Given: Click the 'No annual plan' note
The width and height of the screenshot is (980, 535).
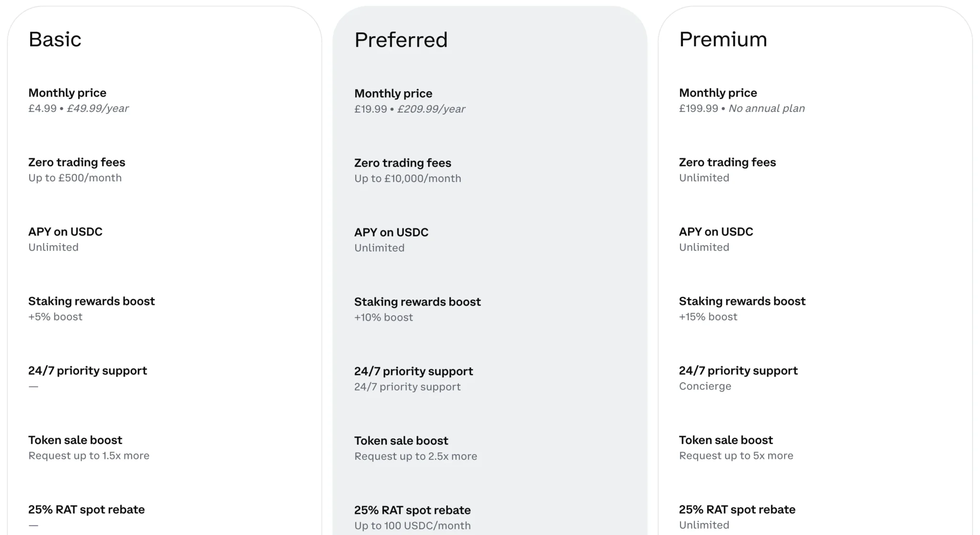Looking at the screenshot, I should click(766, 109).
